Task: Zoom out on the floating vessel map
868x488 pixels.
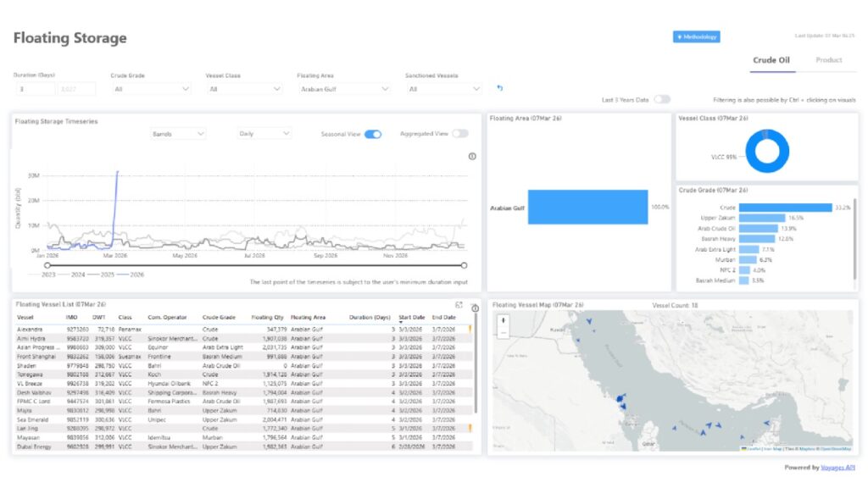Action: [x=504, y=332]
